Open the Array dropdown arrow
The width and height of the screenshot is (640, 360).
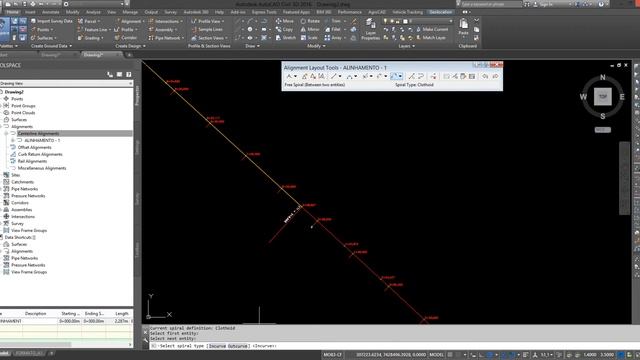(344, 38)
